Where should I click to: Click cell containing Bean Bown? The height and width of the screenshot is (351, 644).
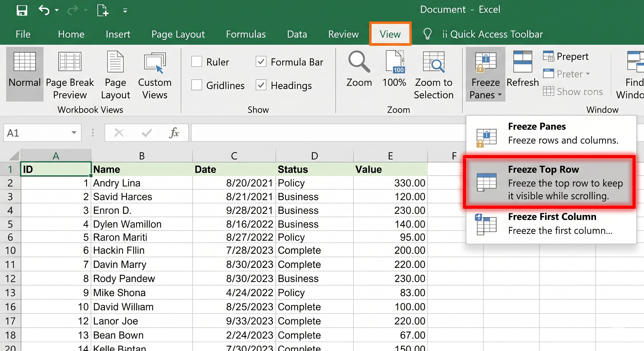click(142, 335)
